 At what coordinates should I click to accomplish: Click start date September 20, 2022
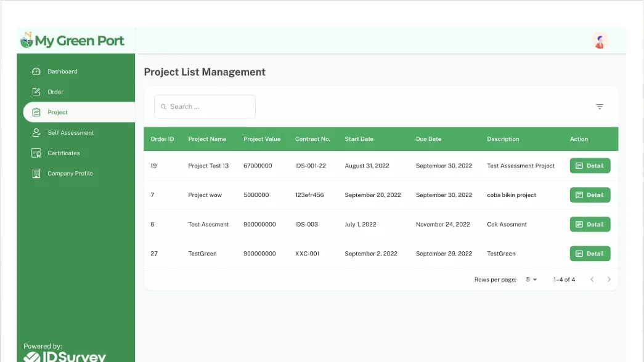click(373, 195)
